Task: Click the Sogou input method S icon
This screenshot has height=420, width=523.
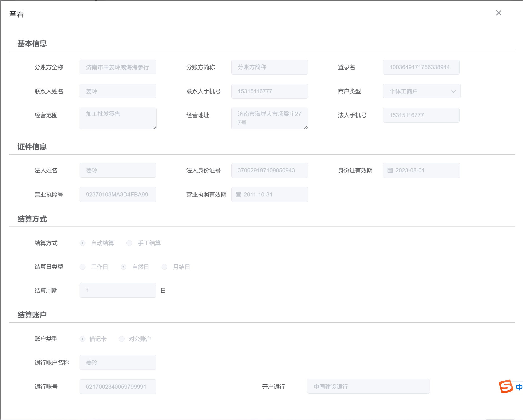Action: click(x=505, y=386)
